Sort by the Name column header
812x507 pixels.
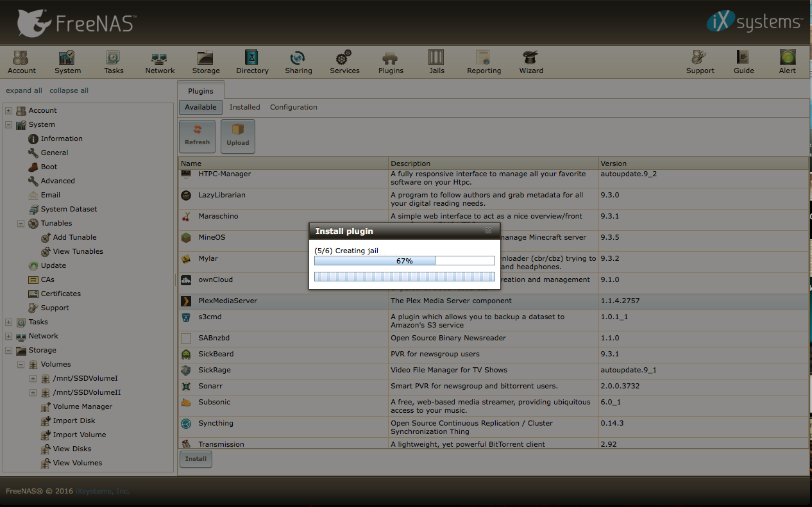click(x=283, y=163)
